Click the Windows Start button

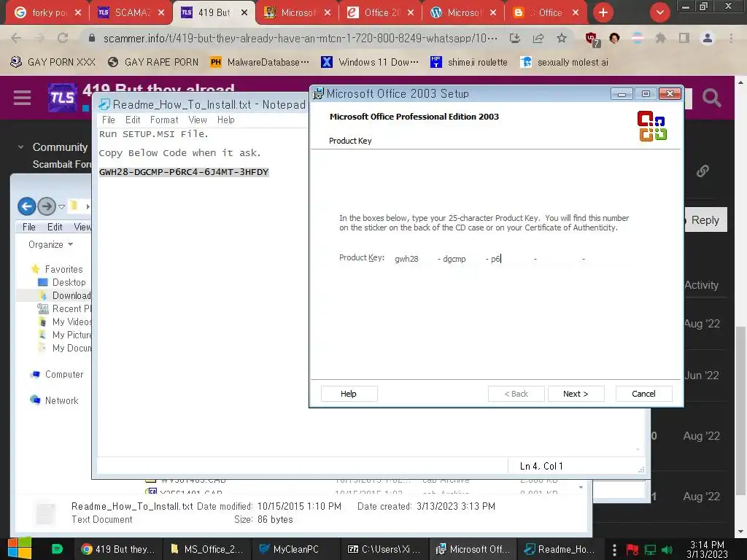(20, 548)
